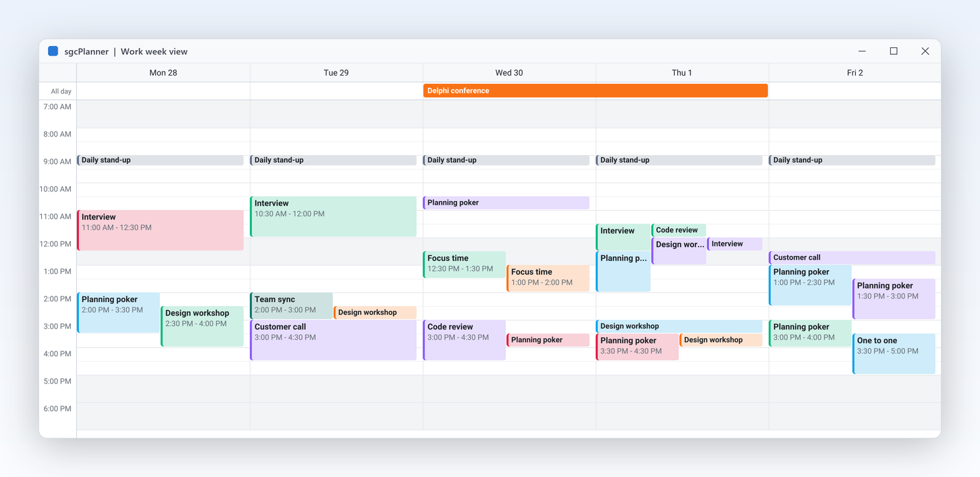
Task: Select Thursday's blue Design workshop event
Action: click(679, 326)
